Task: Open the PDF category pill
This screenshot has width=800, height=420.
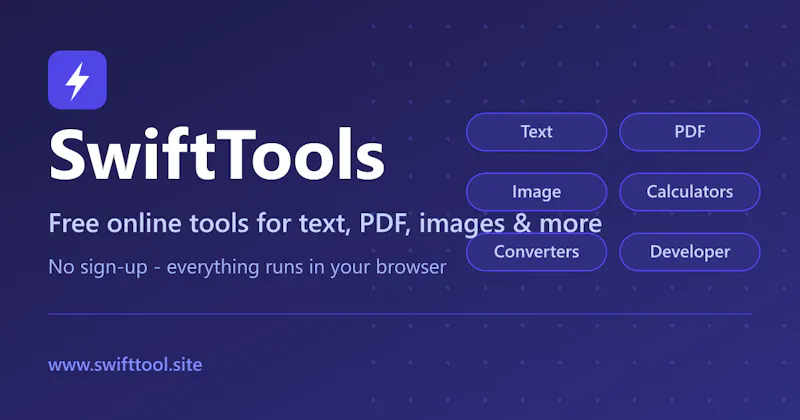Action: click(x=690, y=132)
